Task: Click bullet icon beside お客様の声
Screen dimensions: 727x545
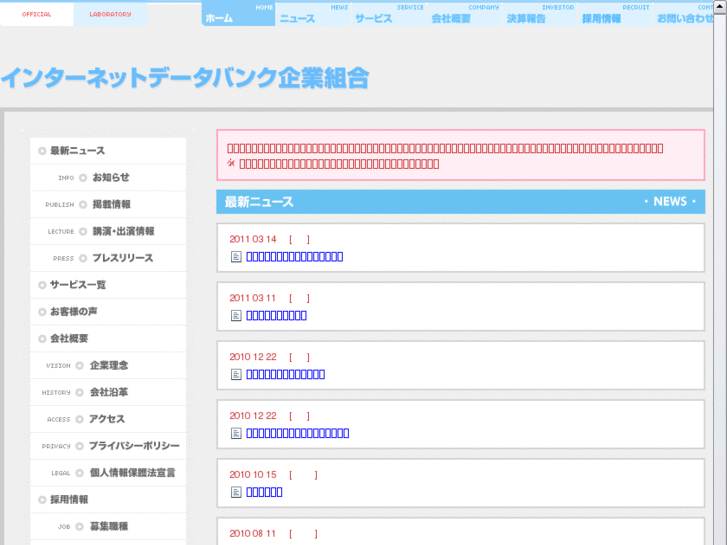Action: [x=42, y=312]
